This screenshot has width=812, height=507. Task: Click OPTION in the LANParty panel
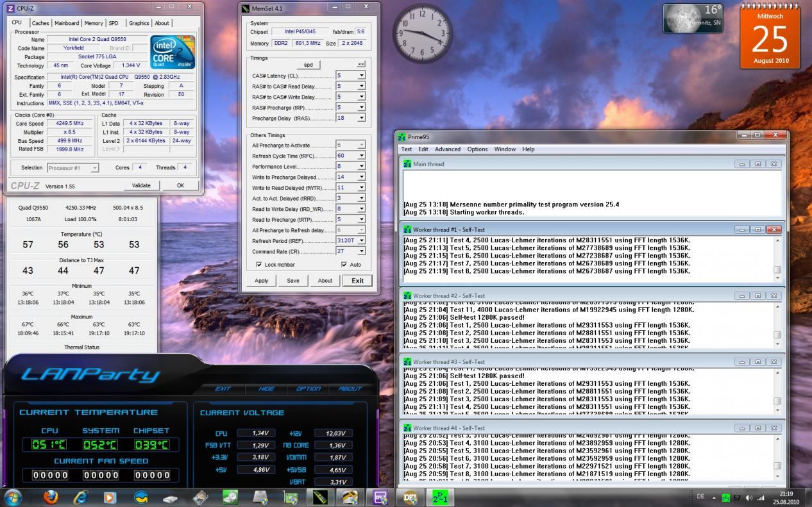point(309,388)
